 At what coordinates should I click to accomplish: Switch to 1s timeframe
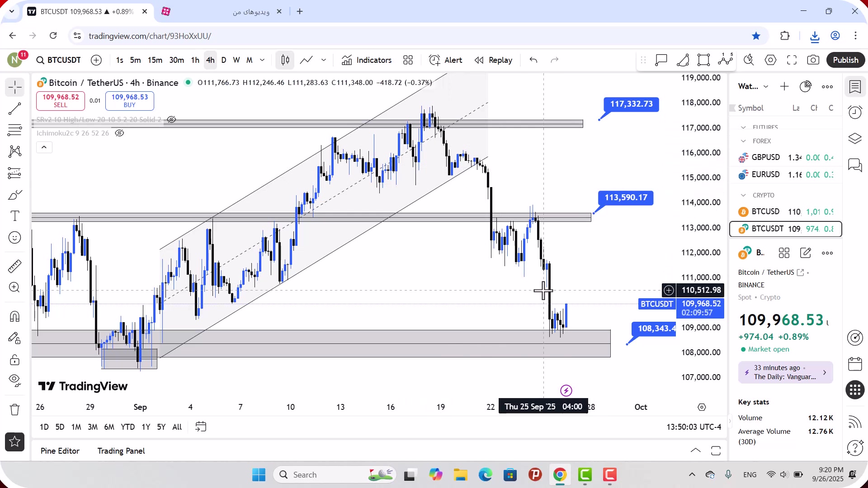pos(119,60)
